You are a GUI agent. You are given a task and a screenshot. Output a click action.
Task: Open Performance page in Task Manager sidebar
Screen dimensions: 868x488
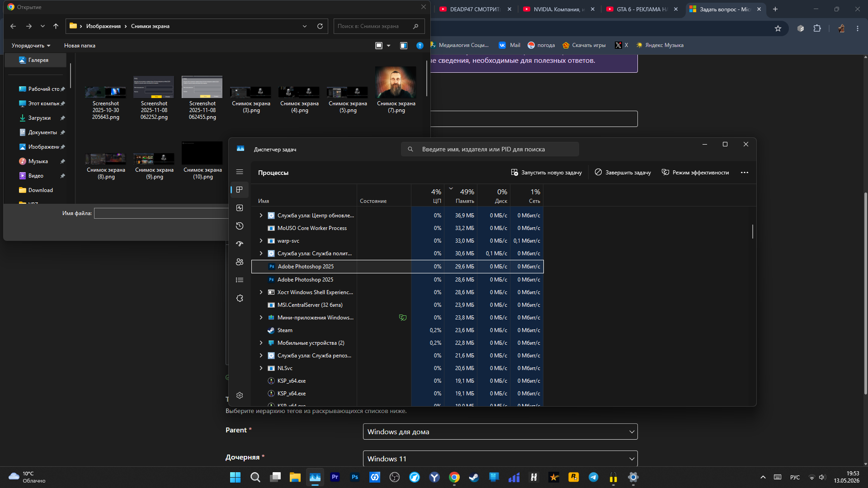pos(240,208)
